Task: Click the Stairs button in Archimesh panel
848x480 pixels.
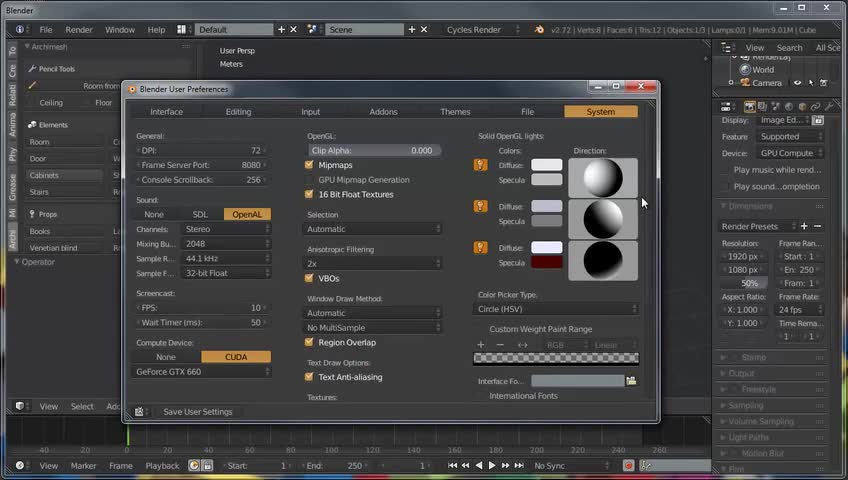Action: click(64, 192)
